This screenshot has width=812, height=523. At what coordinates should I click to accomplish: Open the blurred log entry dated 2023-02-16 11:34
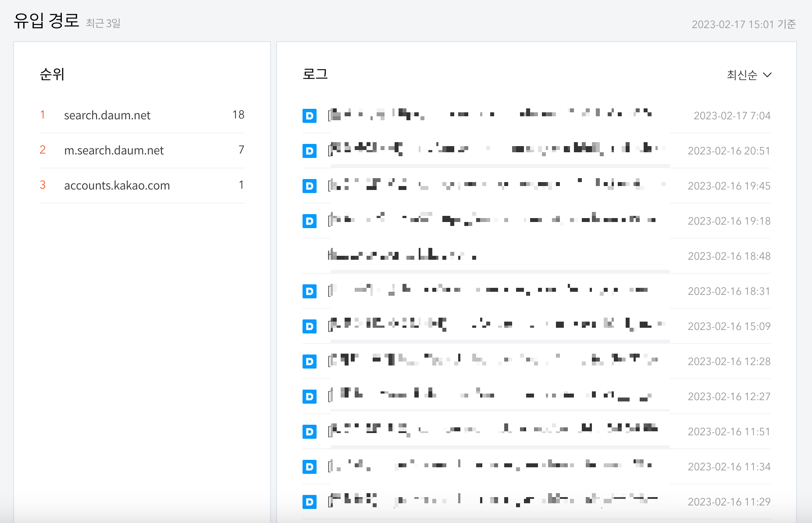point(490,466)
